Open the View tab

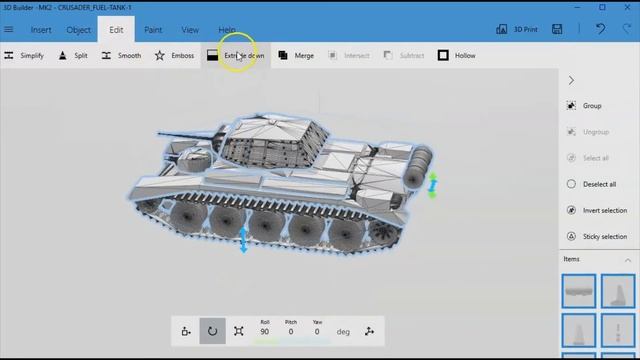click(x=190, y=30)
